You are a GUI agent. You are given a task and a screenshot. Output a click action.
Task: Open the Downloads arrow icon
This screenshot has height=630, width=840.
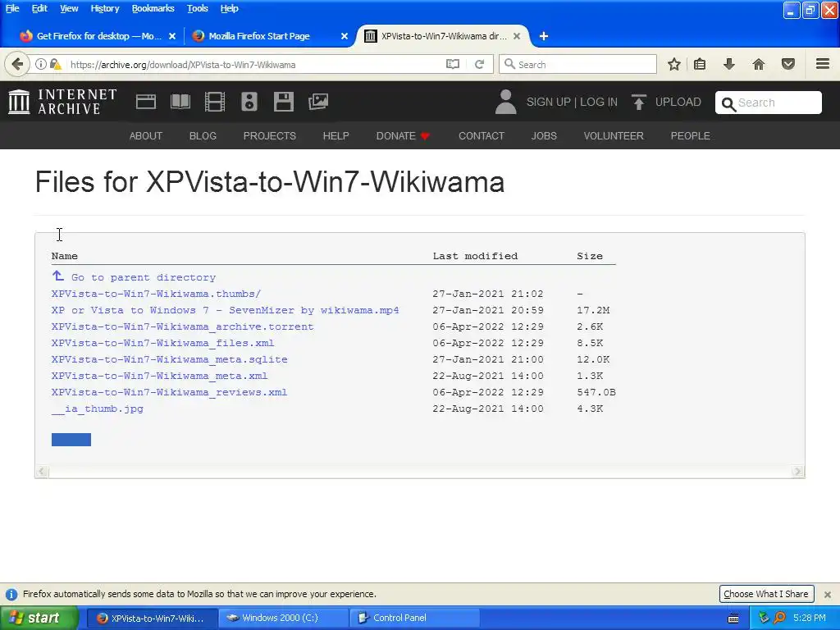pyautogui.click(x=728, y=64)
